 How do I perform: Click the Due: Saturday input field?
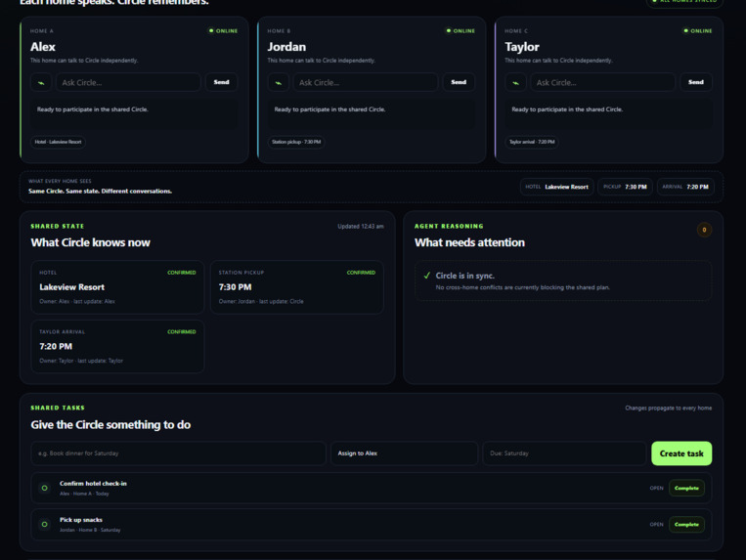point(564,453)
